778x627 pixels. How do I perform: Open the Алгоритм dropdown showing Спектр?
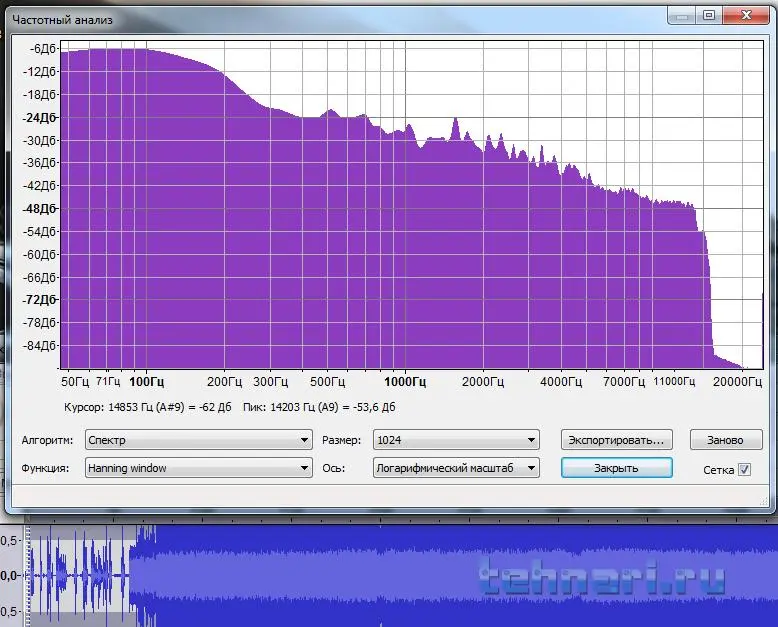click(x=198, y=440)
